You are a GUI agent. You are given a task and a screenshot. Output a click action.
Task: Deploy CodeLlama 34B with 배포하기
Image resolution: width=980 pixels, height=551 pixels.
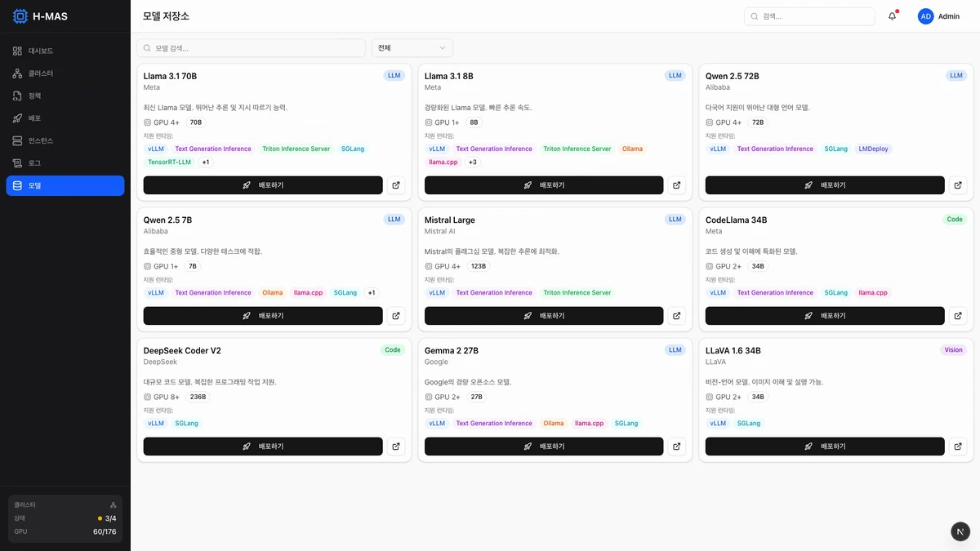click(x=825, y=316)
